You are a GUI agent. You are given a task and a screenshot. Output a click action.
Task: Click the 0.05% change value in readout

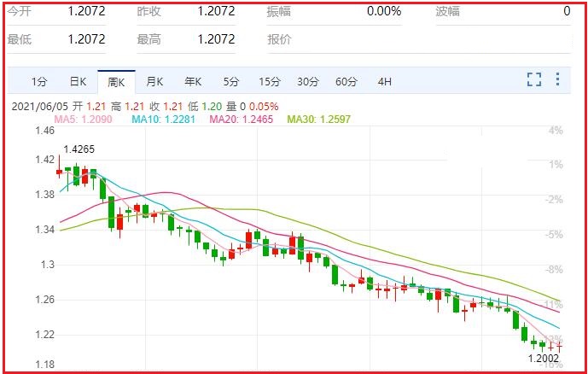point(264,107)
